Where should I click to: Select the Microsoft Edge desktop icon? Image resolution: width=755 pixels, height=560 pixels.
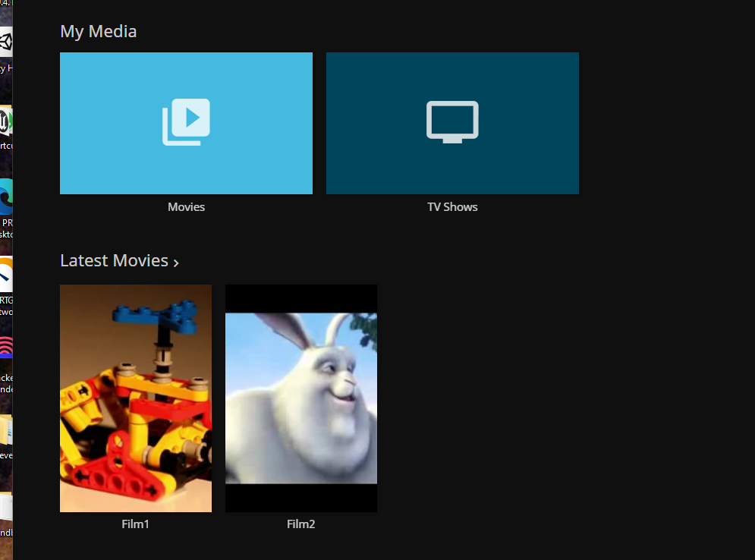click(6, 197)
